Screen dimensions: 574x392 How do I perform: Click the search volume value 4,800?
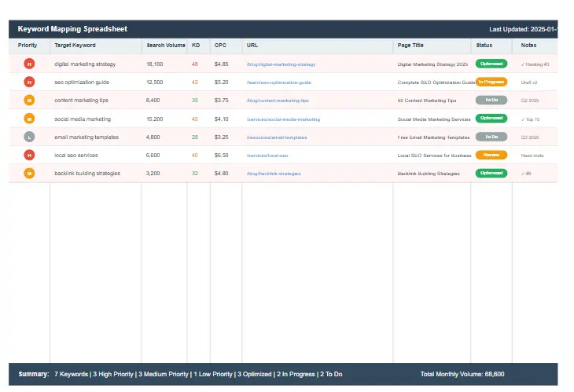[153, 137]
